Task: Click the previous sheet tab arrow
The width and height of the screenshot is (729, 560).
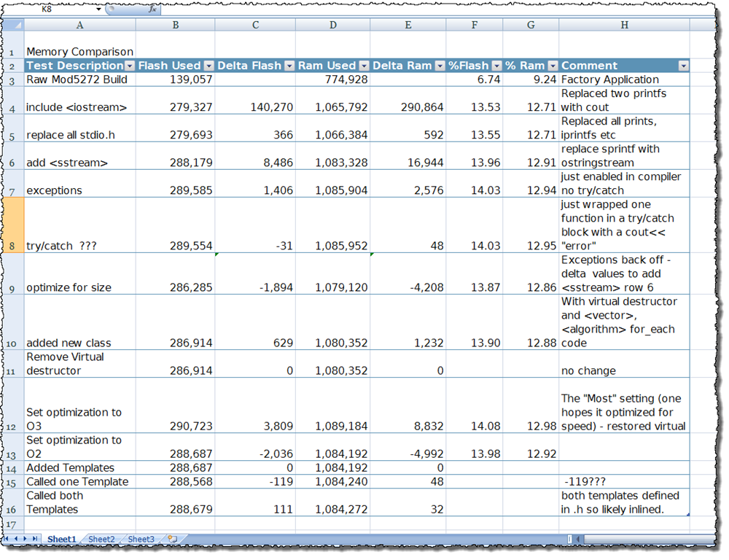Action: pyautogui.click(x=16, y=539)
